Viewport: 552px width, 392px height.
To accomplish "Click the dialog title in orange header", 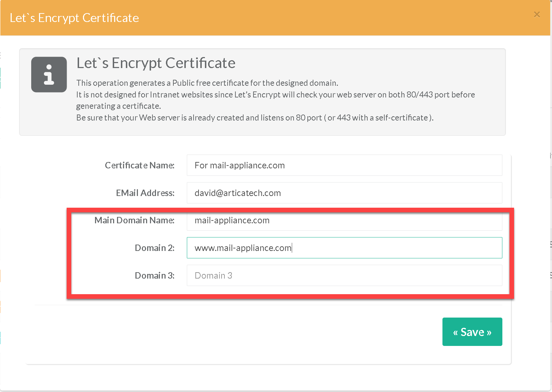I will [74, 18].
